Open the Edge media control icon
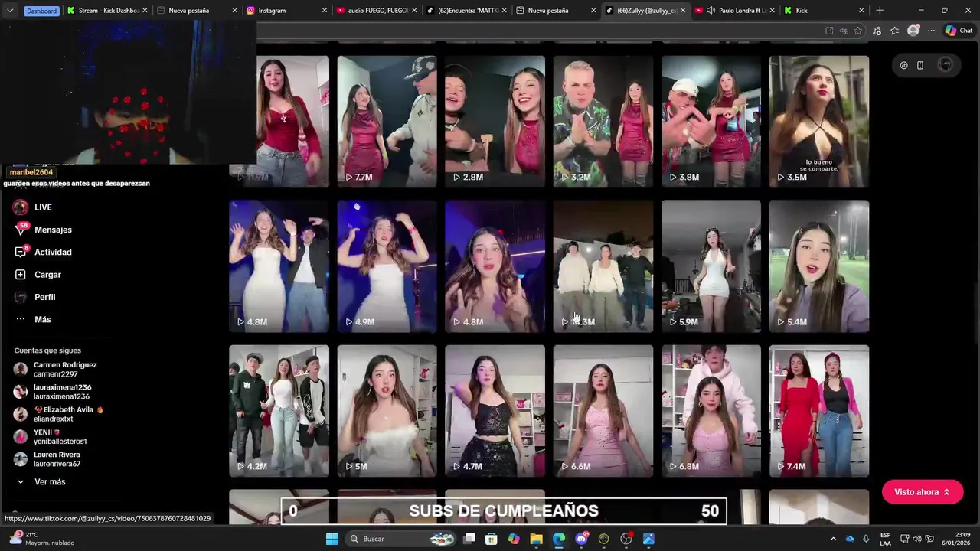Image resolution: width=980 pixels, height=551 pixels. (x=877, y=31)
